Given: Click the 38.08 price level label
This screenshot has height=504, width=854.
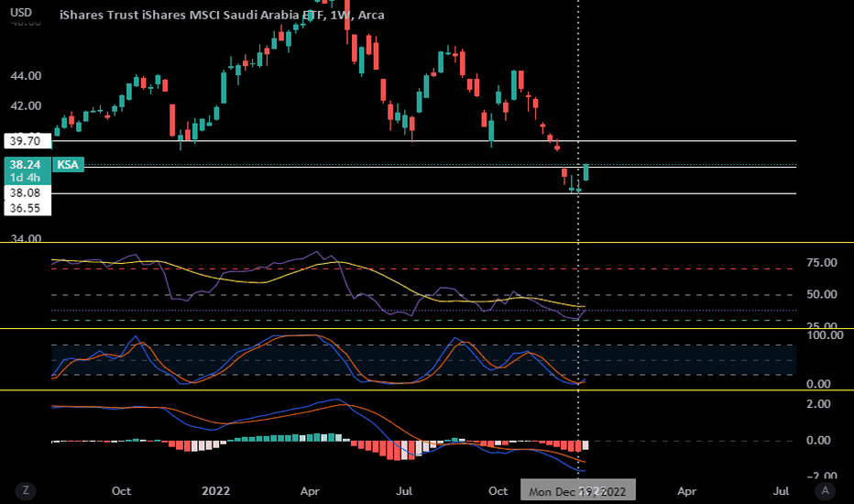Looking at the screenshot, I should click(x=27, y=192).
